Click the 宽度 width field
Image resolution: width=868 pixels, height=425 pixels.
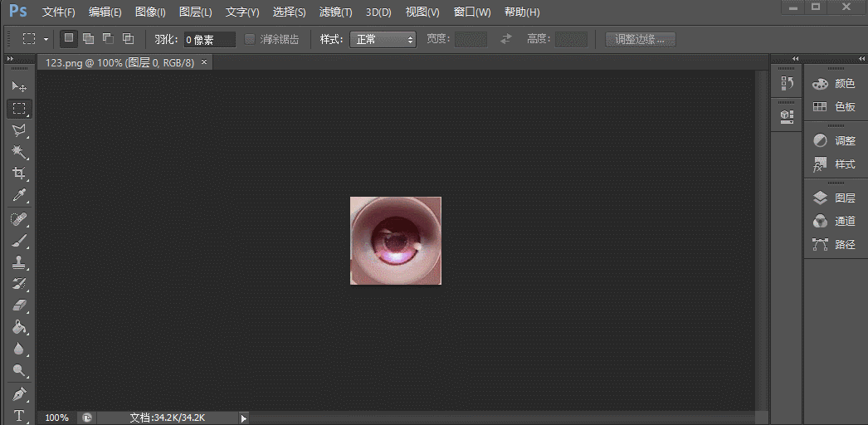pos(471,39)
